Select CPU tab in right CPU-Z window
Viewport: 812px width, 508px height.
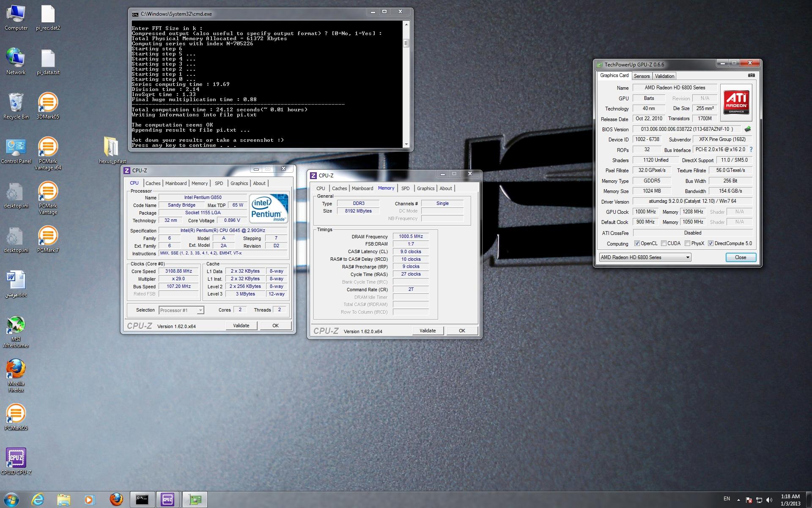tap(321, 188)
